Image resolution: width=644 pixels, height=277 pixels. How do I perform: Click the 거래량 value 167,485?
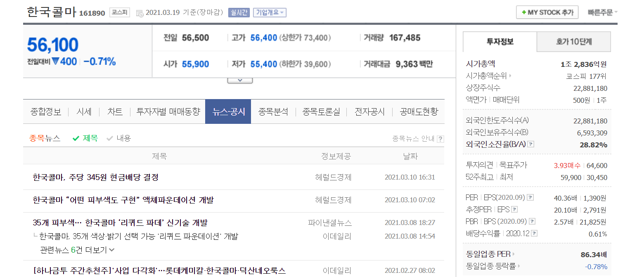tap(405, 38)
